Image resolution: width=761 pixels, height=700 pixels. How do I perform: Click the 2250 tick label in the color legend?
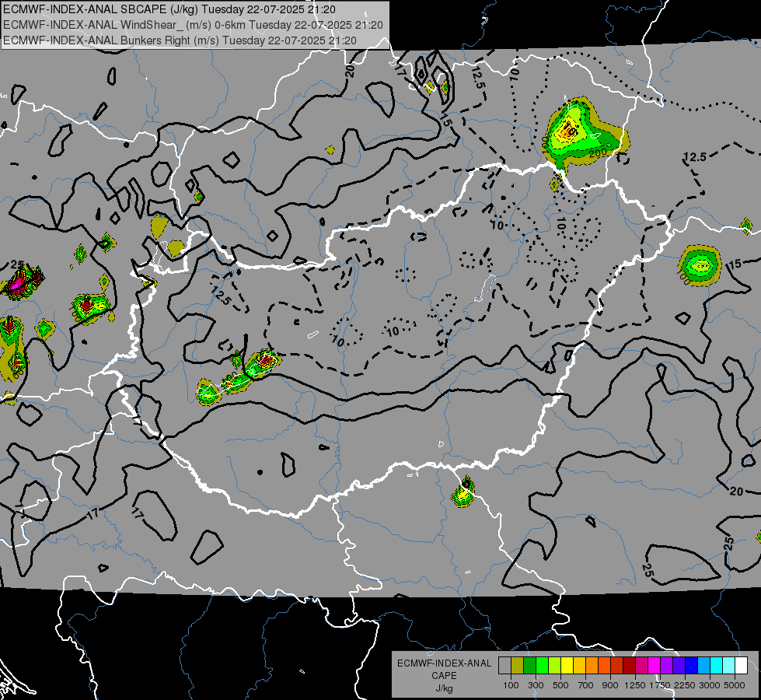686,685
